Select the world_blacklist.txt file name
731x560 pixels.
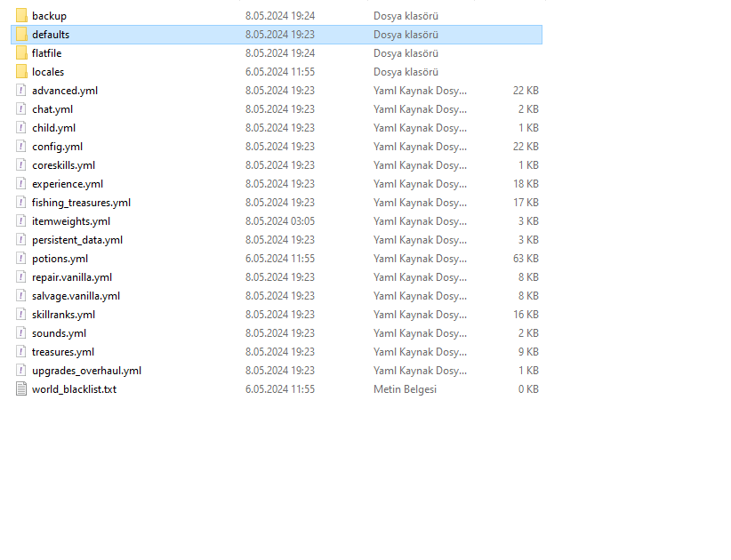coord(74,389)
